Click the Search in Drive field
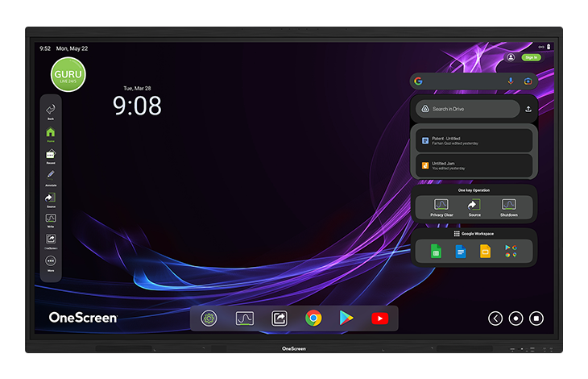588x379 pixels. point(468,109)
